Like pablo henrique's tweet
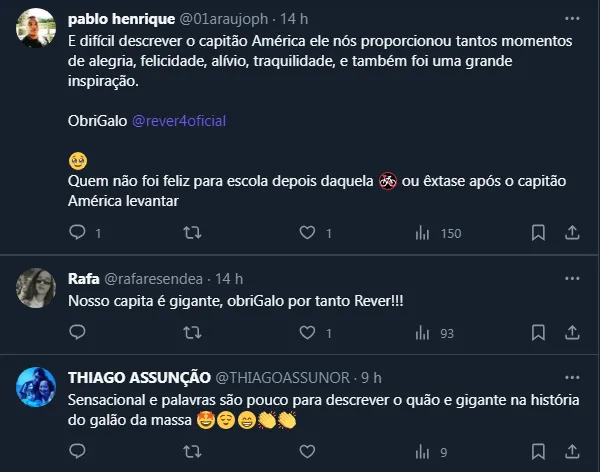The height and width of the screenshot is (472, 600). (x=309, y=233)
